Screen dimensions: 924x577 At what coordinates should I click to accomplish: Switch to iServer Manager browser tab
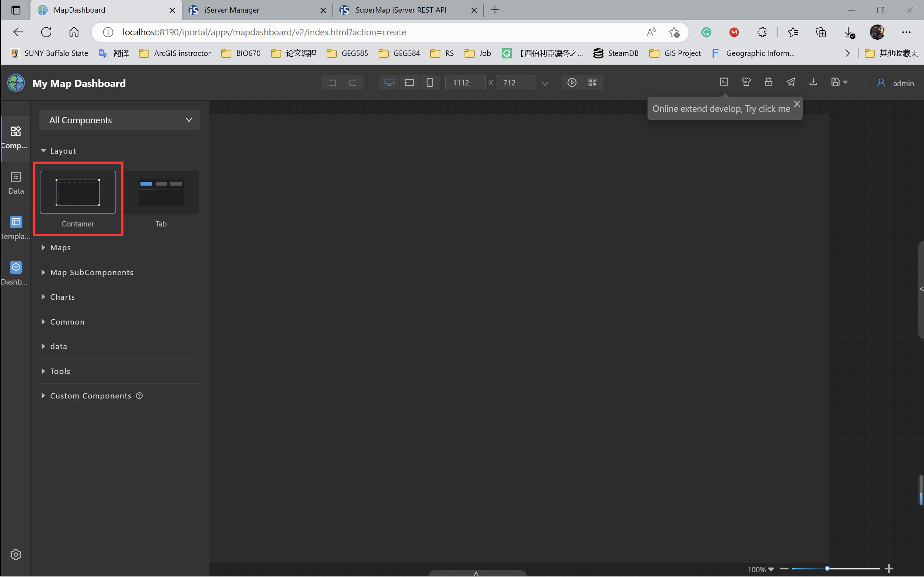[232, 10]
